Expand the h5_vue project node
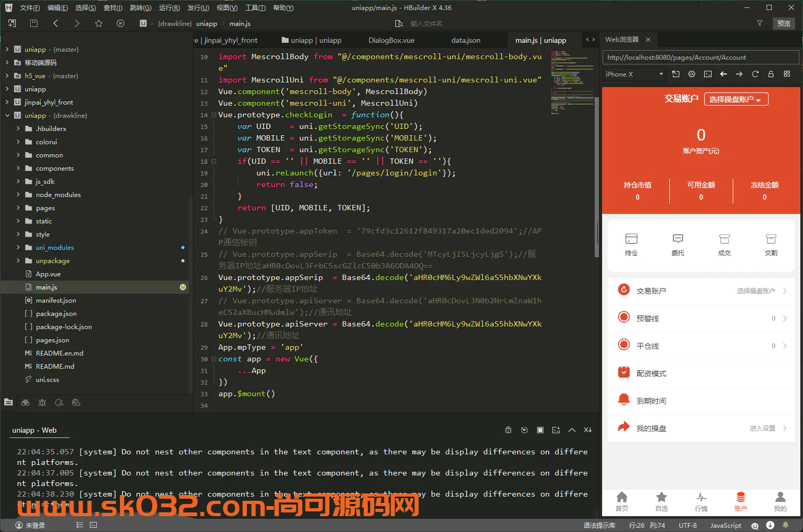 pyautogui.click(x=7, y=76)
